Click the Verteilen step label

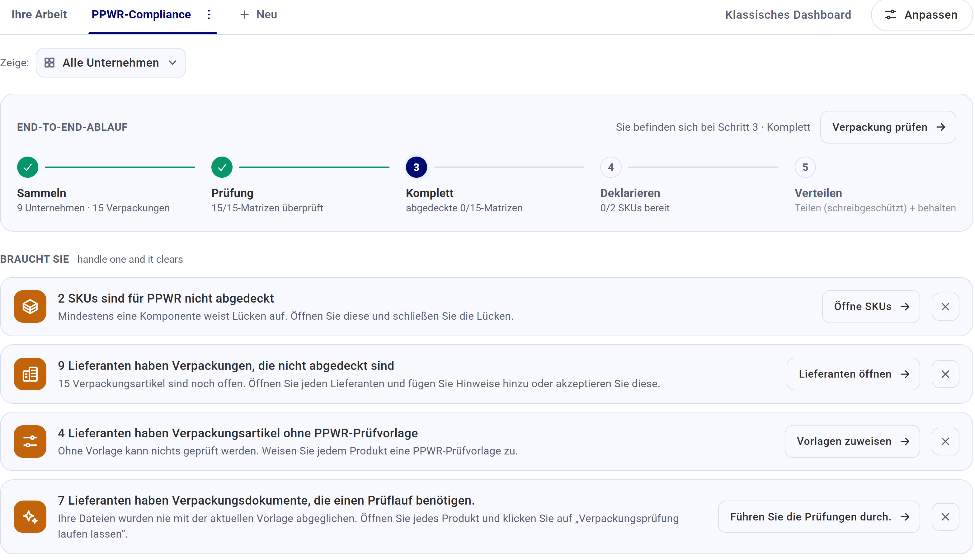pos(818,193)
